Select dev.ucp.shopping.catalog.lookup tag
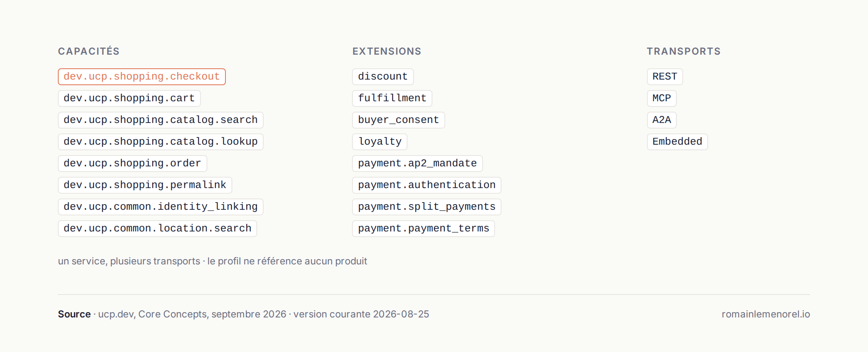This screenshot has width=868, height=352. (160, 141)
